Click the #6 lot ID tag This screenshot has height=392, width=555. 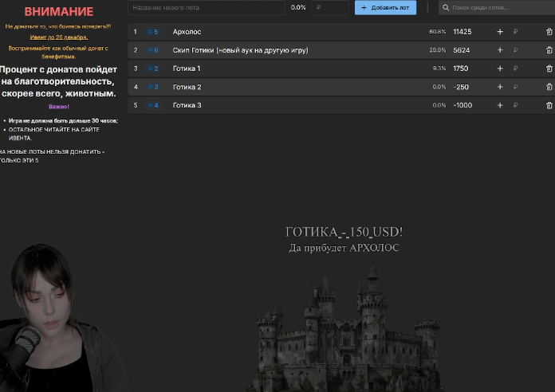tap(153, 50)
